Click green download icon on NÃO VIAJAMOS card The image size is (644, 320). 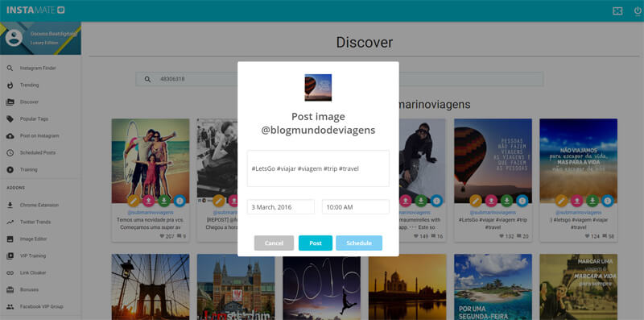coord(592,201)
